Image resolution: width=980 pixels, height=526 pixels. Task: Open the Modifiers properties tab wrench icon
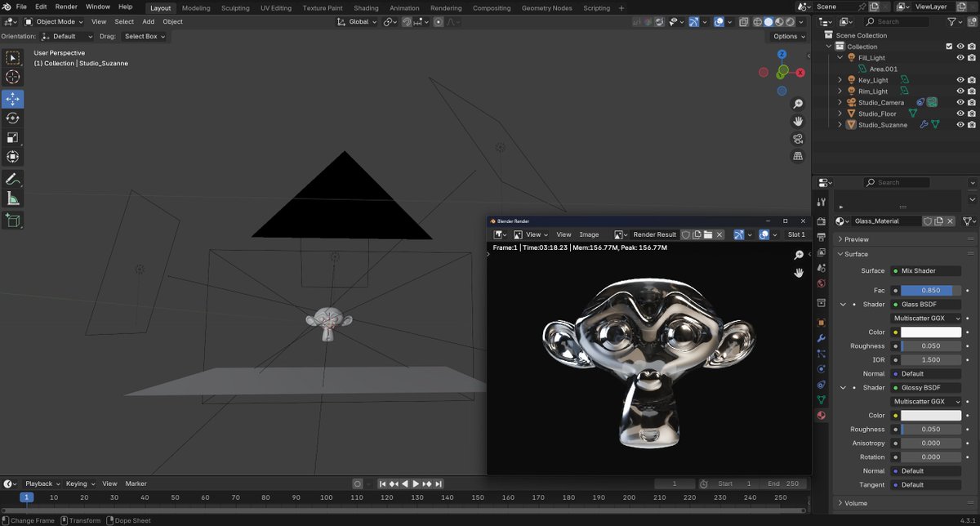822,338
